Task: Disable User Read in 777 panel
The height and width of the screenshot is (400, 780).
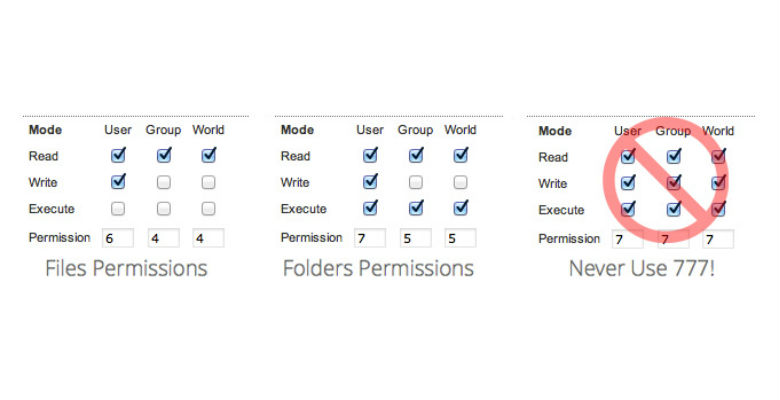Action: pos(628,156)
